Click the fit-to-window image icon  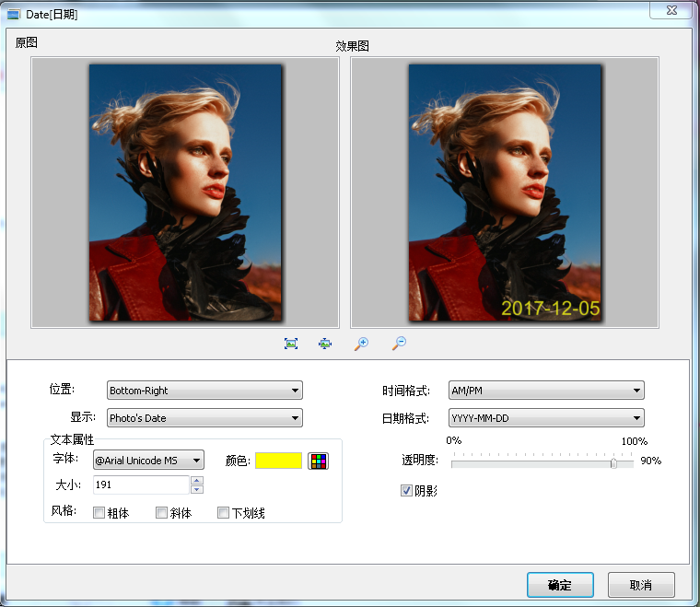[x=291, y=344]
